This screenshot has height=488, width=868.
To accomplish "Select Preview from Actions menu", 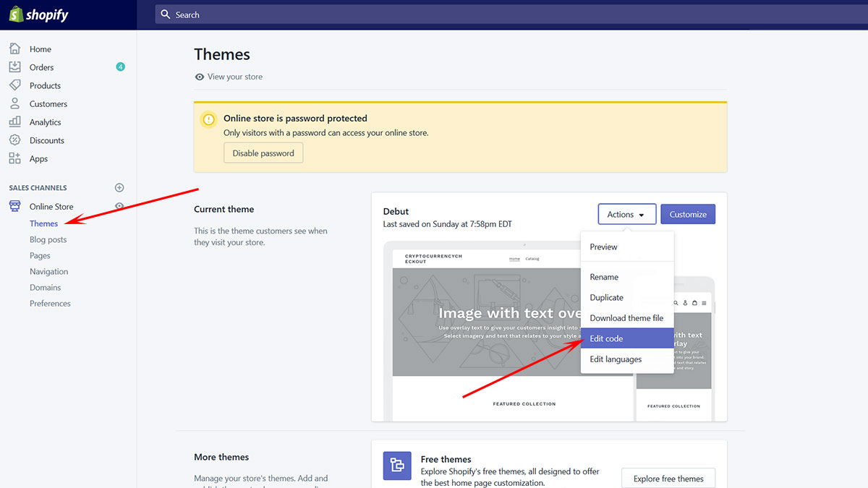I will [627, 247].
